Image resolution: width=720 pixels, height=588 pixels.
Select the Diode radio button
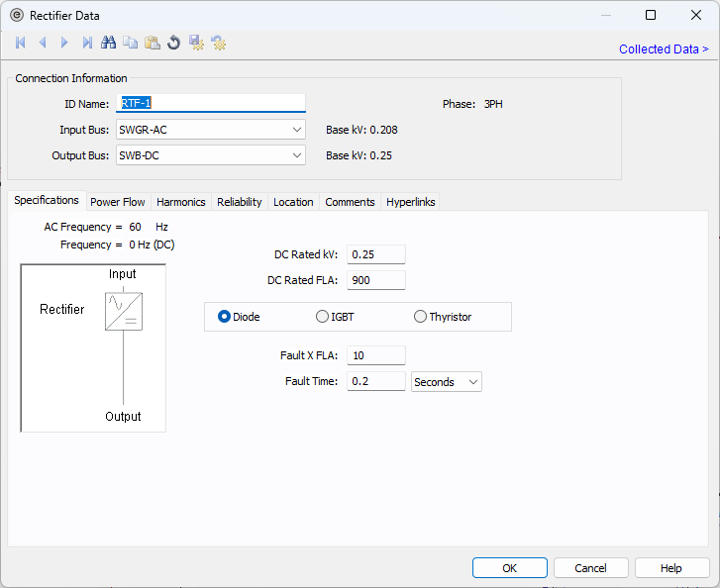click(x=225, y=317)
